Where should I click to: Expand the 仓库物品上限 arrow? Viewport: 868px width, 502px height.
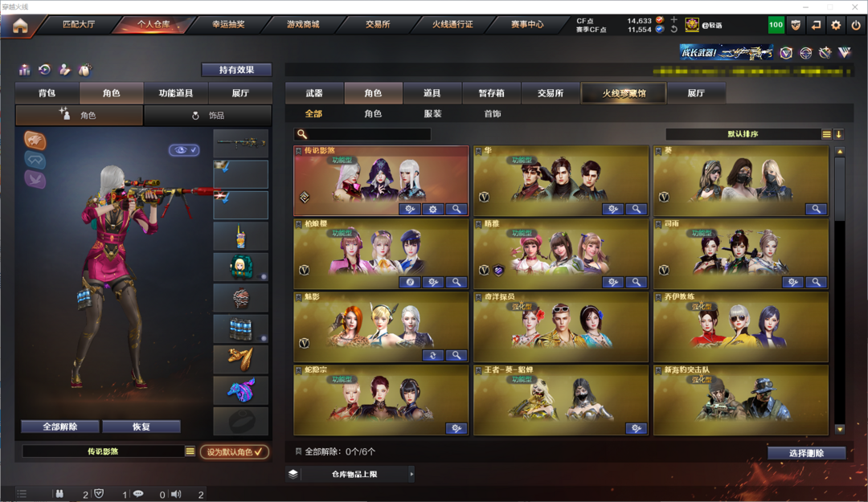(x=411, y=475)
